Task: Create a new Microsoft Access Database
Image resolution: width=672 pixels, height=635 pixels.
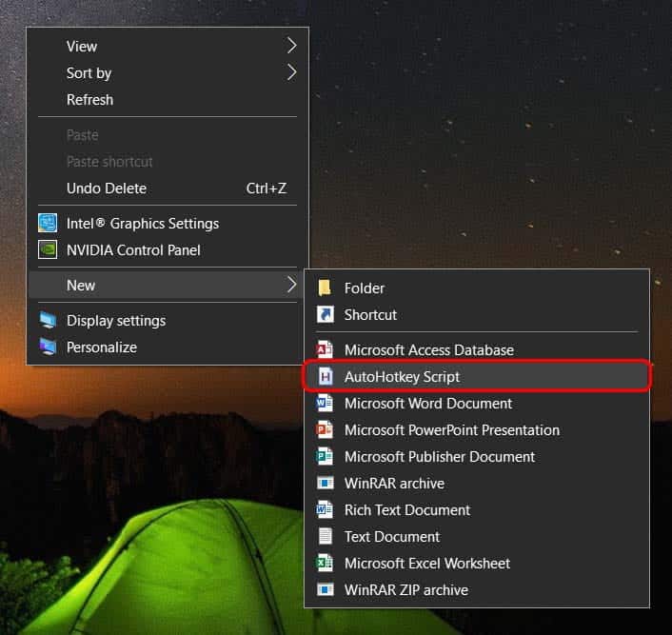Action: click(x=477, y=350)
